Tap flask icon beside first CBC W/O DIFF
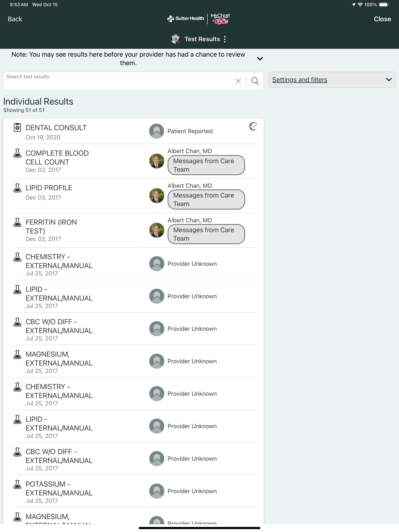Screen dimensions: 399x532 (17, 322)
